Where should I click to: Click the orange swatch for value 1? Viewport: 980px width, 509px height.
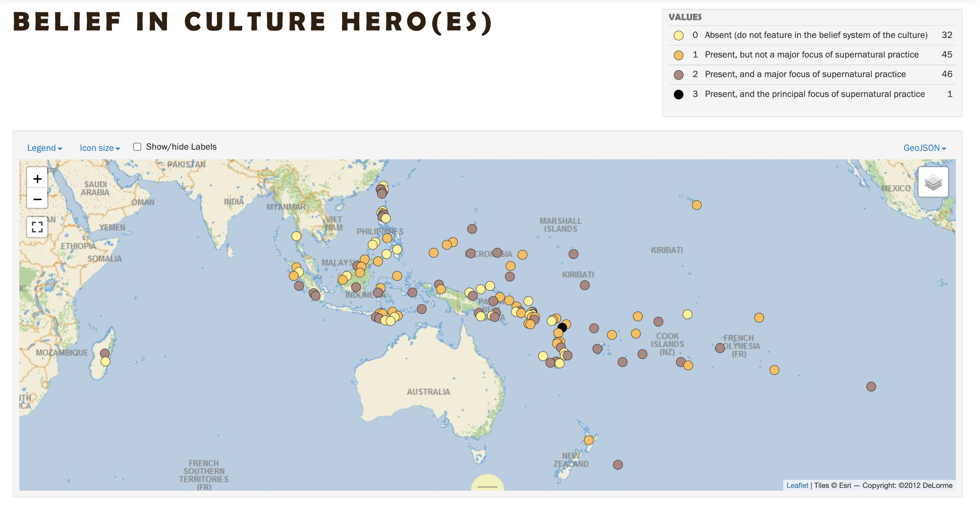(x=678, y=55)
